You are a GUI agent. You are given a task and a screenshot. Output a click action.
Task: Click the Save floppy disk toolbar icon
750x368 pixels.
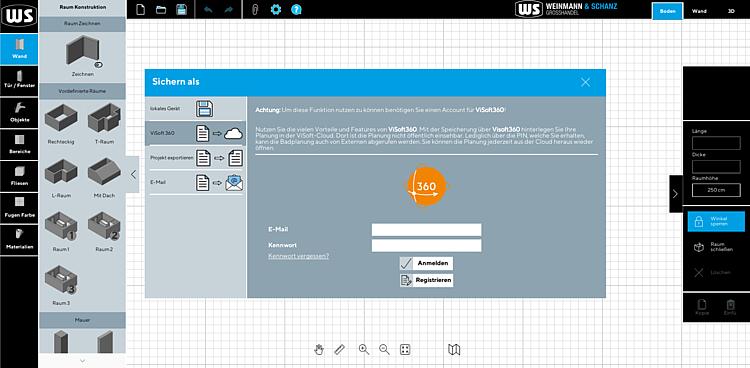tap(182, 10)
